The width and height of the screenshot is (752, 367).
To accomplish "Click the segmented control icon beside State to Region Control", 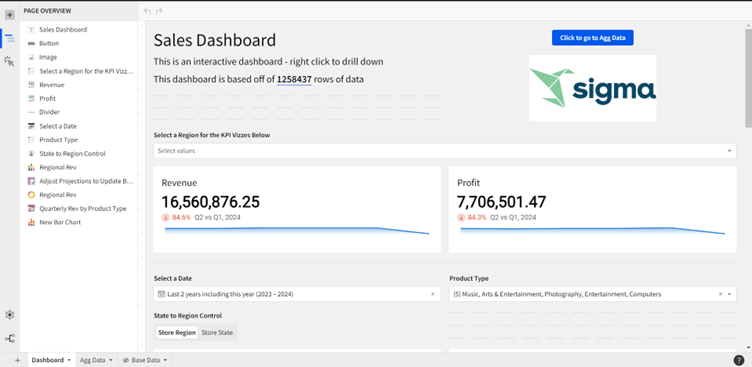I will pos(31,154).
